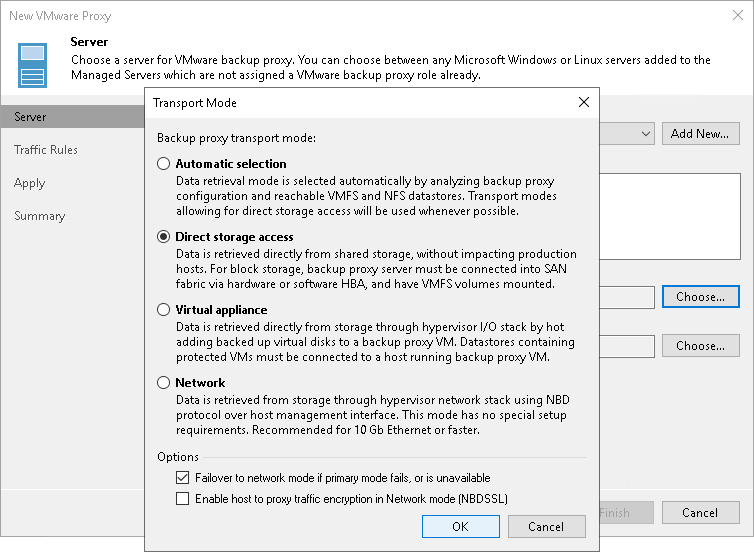The width and height of the screenshot is (754, 552).
Task: Click 'Backup proxy transport mode:' label
Action: coord(237,138)
